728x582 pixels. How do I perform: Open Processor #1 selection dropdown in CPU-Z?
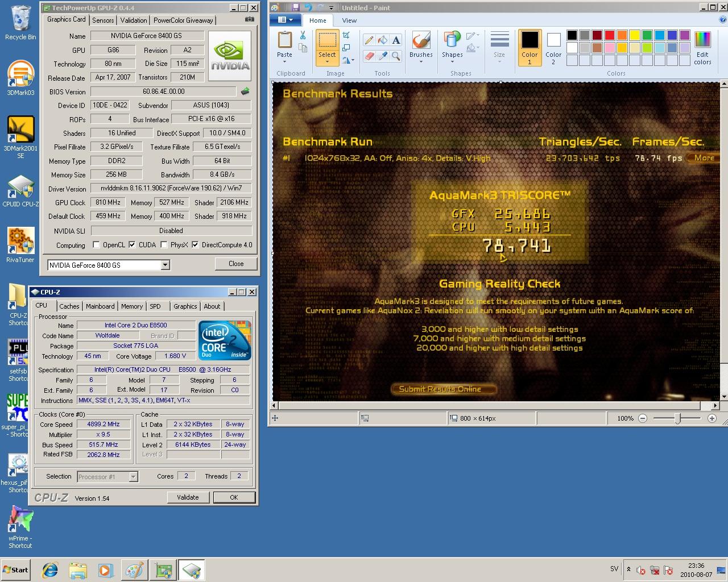point(133,477)
